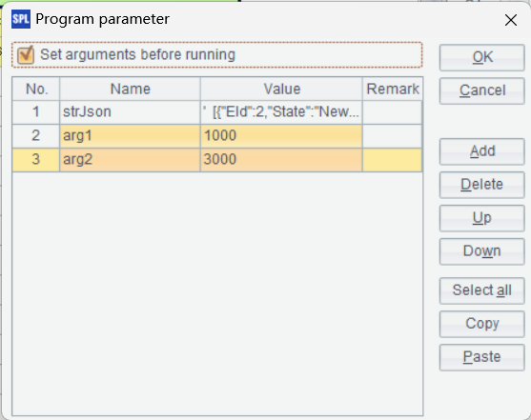Click the Name column header
Viewport: 531px width, 420px height.
(x=130, y=89)
